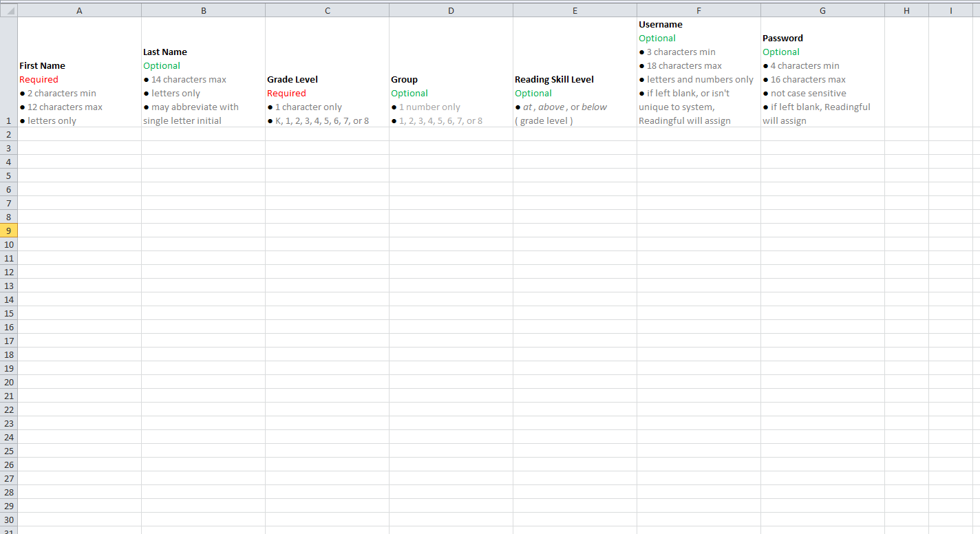Click the Select All corner triangle
The width and height of the screenshot is (980, 534).
9,10
